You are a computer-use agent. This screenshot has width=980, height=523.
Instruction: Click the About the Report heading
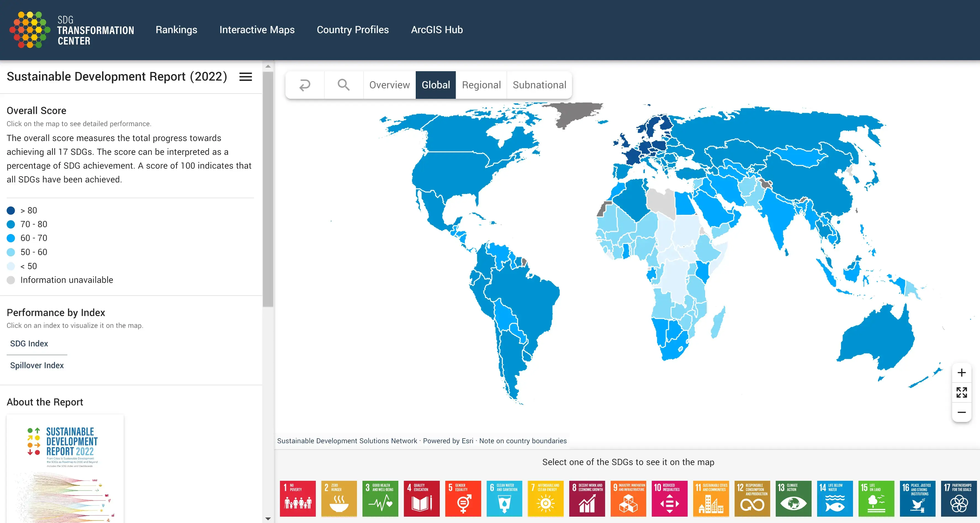[x=45, y=402]
